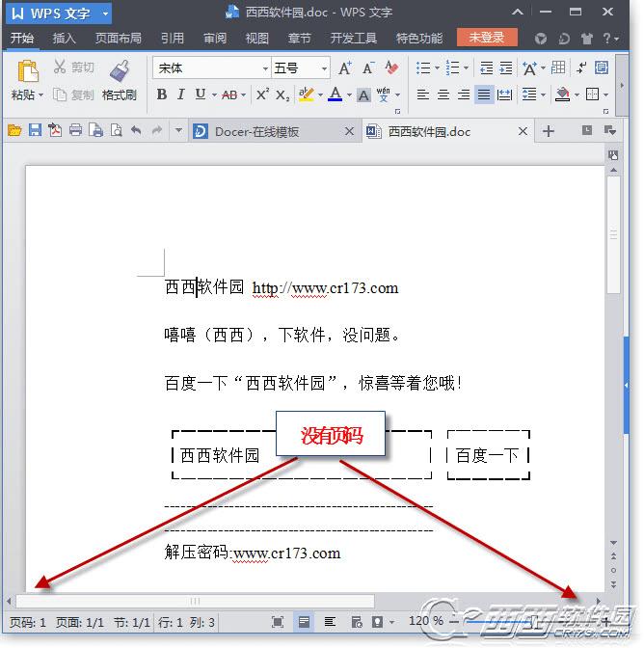Open WPS application menu arrow

(x=106, y=13)
